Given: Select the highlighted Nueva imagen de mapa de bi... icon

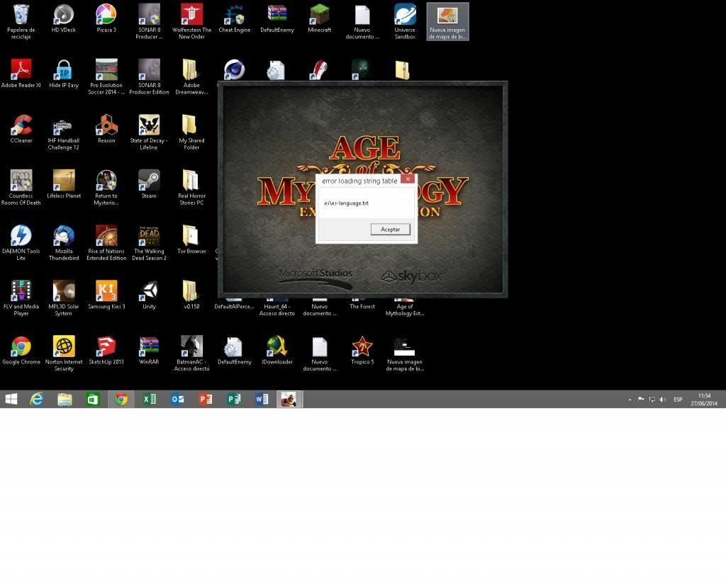Looking at the screenshot, I should pos(447,21).
